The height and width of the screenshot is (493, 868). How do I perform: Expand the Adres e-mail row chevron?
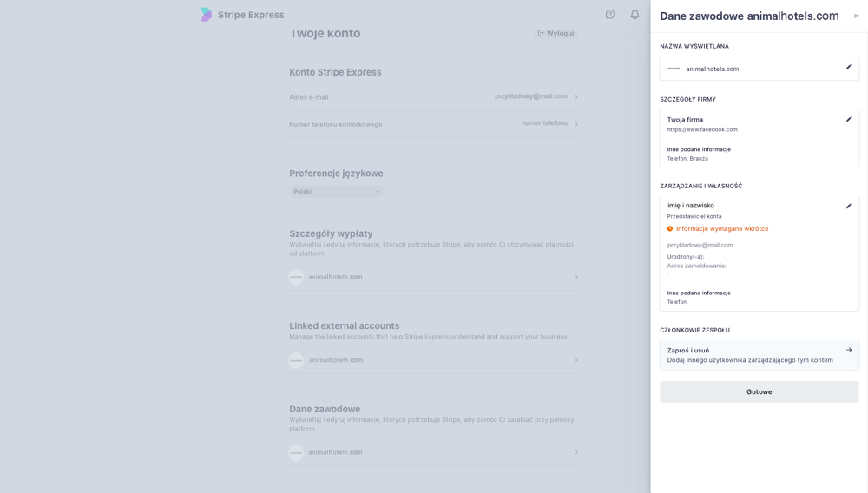[x=575, y=97]
